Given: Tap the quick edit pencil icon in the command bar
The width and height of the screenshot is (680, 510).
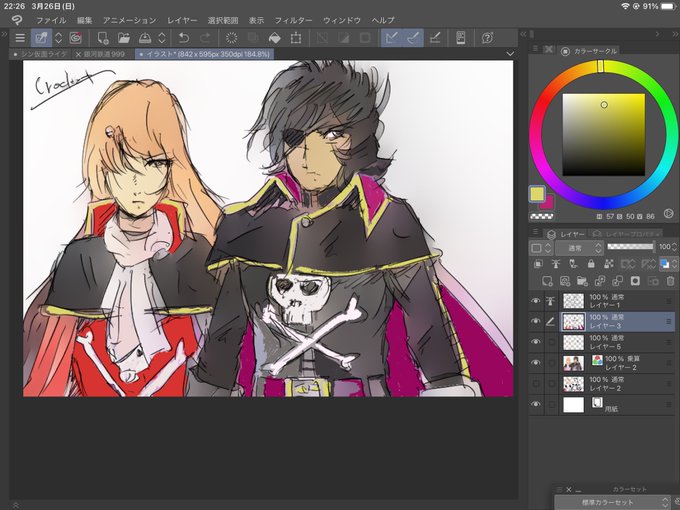Looking at the screenshot, I should coord(41,38).
